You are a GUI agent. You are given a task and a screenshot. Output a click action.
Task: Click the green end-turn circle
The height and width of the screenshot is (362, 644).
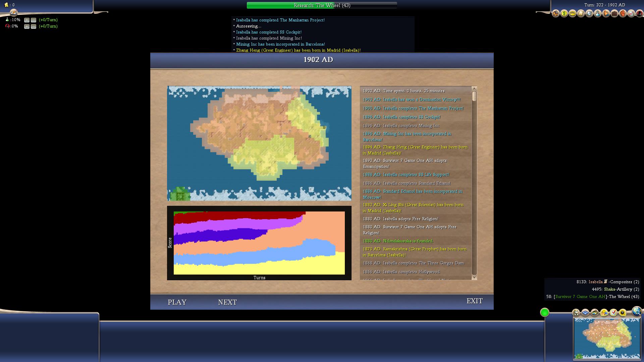(545, 312)
